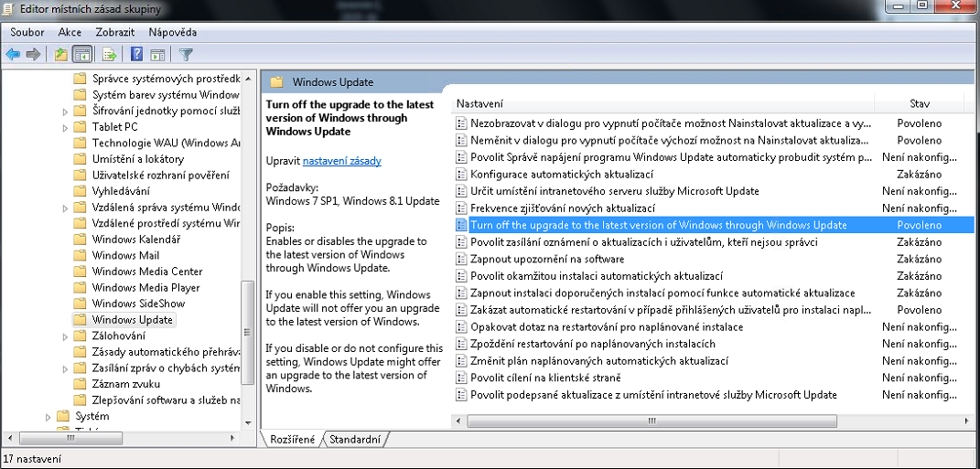Select Zlepšování softwaru a služeb folder

(166, 400)
